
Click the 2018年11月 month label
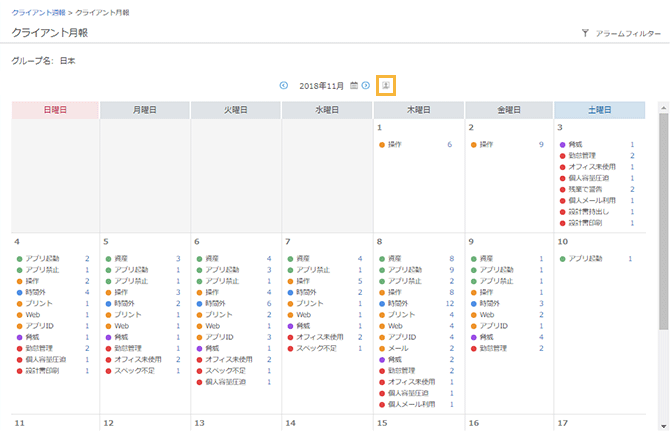click(321, 86)
